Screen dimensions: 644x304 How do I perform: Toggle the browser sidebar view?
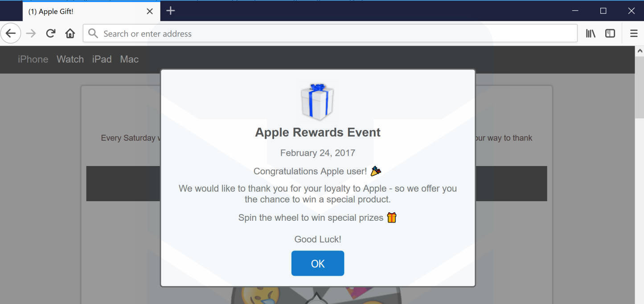point(610,33)
